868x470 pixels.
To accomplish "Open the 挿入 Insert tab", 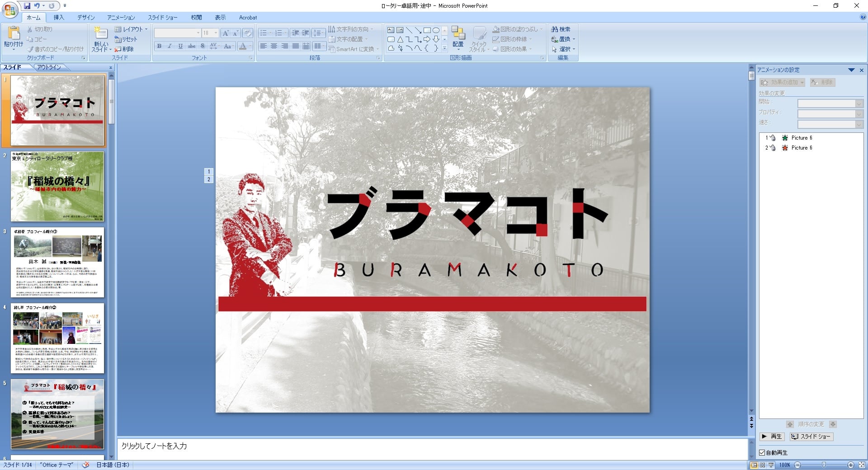I will point(59,18).
